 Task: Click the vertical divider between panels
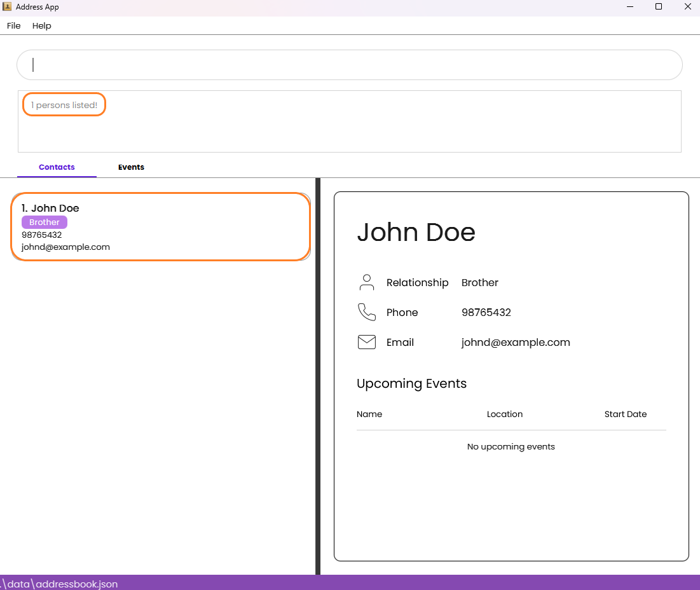pos(318,376)
